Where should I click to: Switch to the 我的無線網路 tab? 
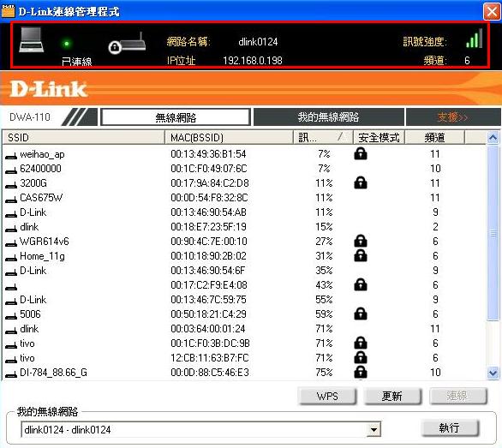328,117
